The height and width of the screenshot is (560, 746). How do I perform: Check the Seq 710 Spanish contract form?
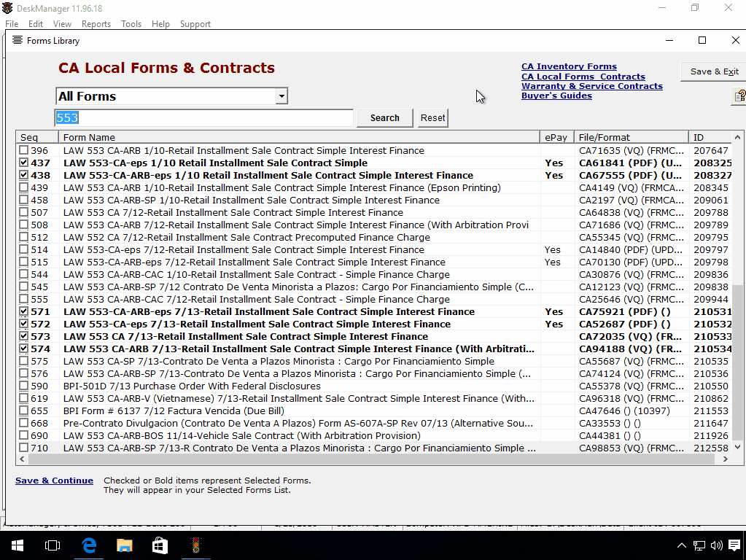click(x=22, y=448)
